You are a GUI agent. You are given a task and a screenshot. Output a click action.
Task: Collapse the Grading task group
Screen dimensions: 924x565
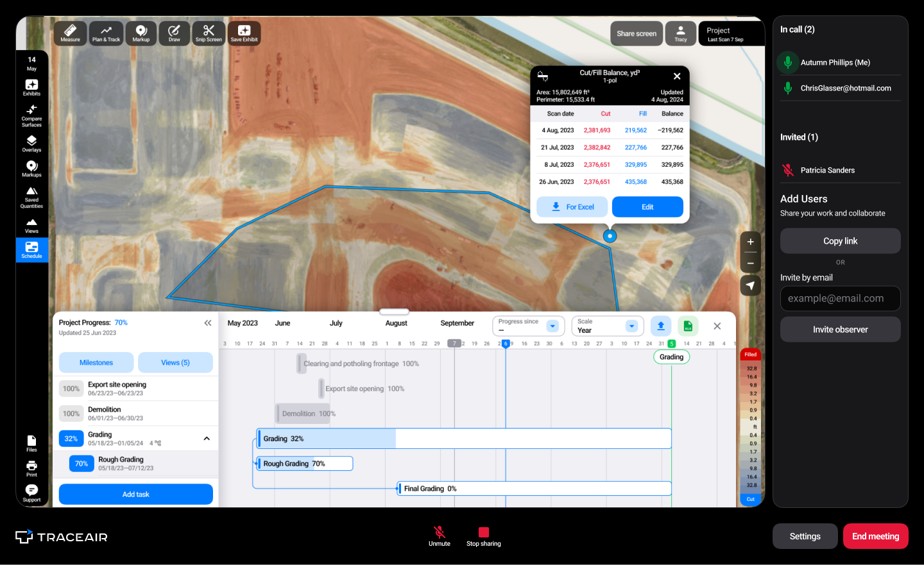pyautogui.click(x=207, y=439)
